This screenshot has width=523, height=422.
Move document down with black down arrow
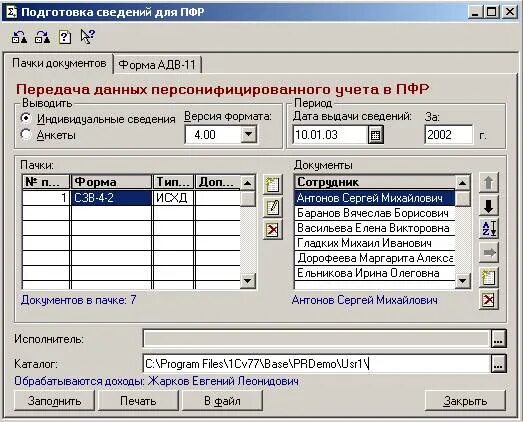coord(489,206)
